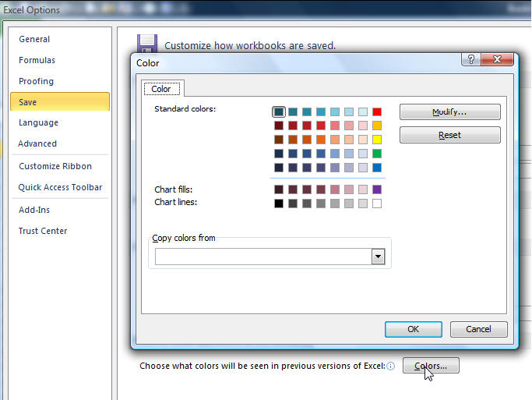The image size is (532, 400).
Task: Open Customize Ribbon settings
Action: 55,166
